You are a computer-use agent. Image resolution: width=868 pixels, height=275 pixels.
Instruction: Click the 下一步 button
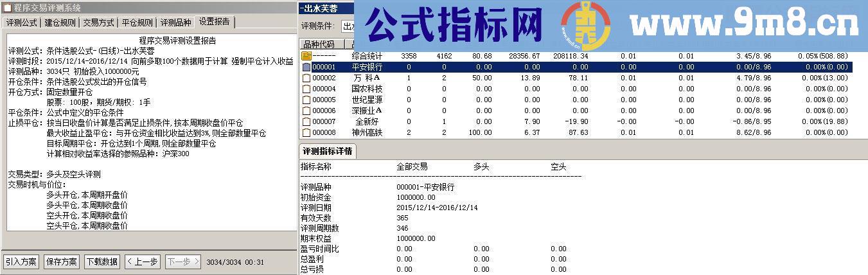(x=183, y=262)
